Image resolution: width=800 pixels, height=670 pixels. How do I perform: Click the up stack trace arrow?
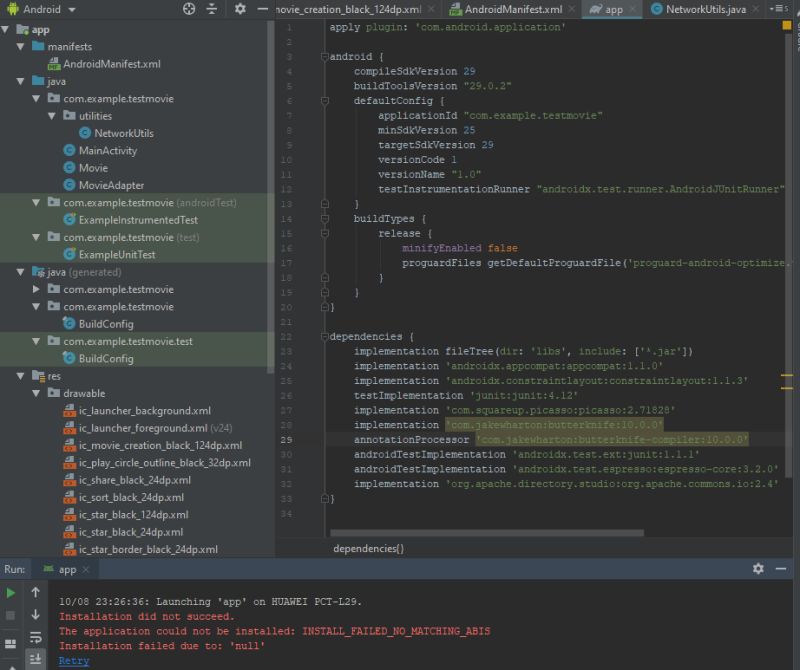[35, 592]
